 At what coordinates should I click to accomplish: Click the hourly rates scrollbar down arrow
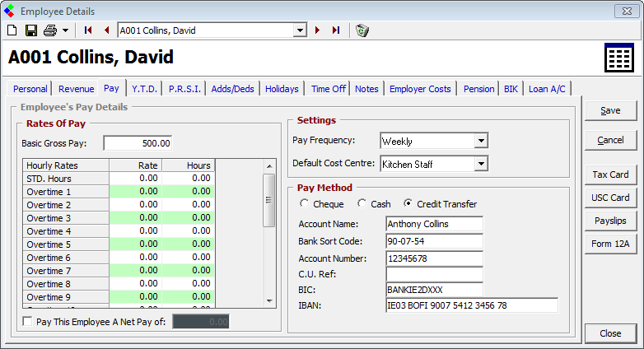[268, 301]
